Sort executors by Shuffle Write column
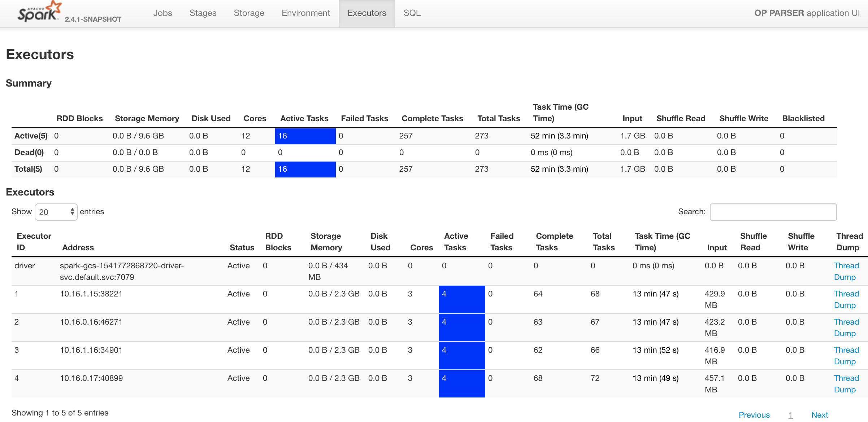 (x=801, y=242)
